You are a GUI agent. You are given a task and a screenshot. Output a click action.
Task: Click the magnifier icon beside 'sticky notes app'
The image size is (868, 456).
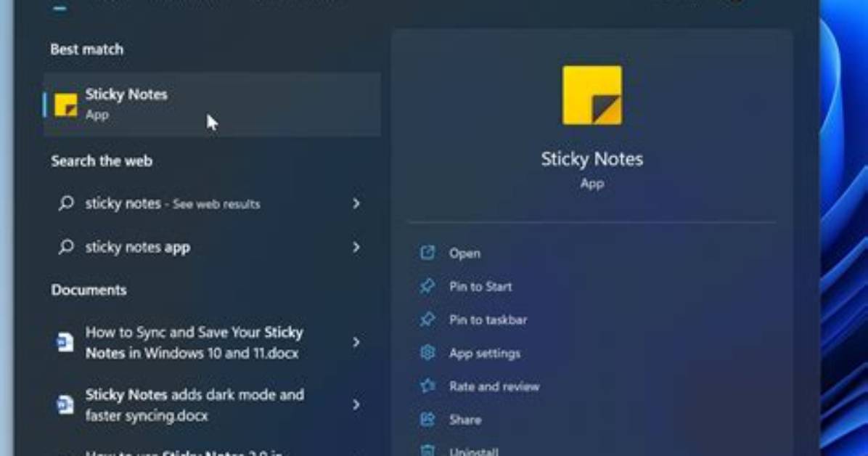coord(66,247)
